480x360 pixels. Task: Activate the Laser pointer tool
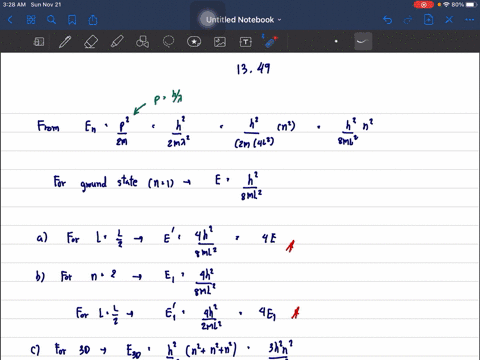270,42
